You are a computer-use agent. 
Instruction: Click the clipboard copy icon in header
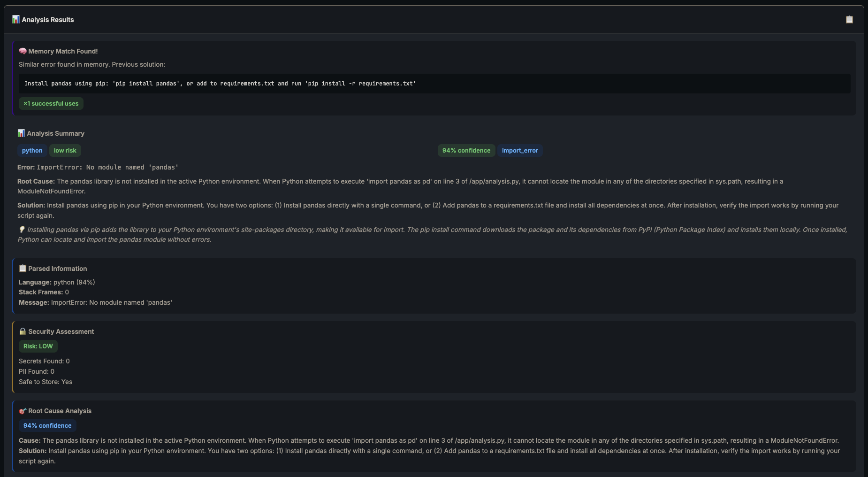849,19
